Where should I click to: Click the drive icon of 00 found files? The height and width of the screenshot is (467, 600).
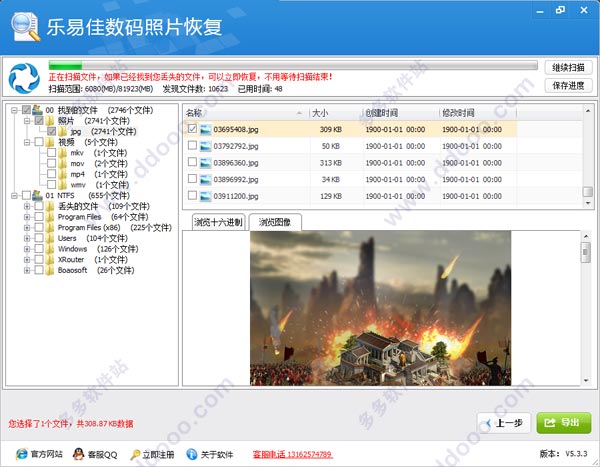(37, 110)
